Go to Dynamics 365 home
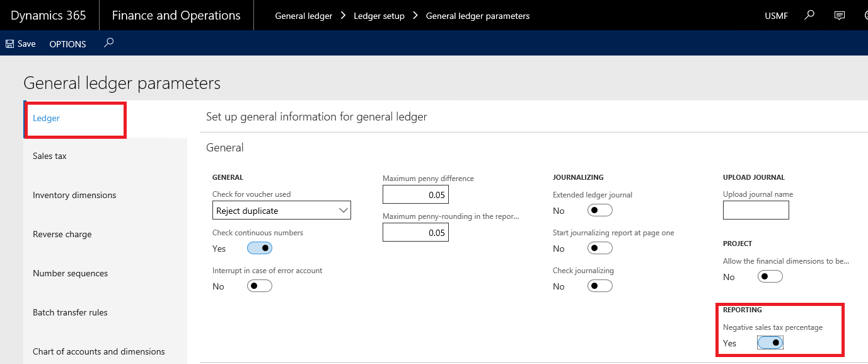This screenshot has width=868, height=364. coord(49,15)
